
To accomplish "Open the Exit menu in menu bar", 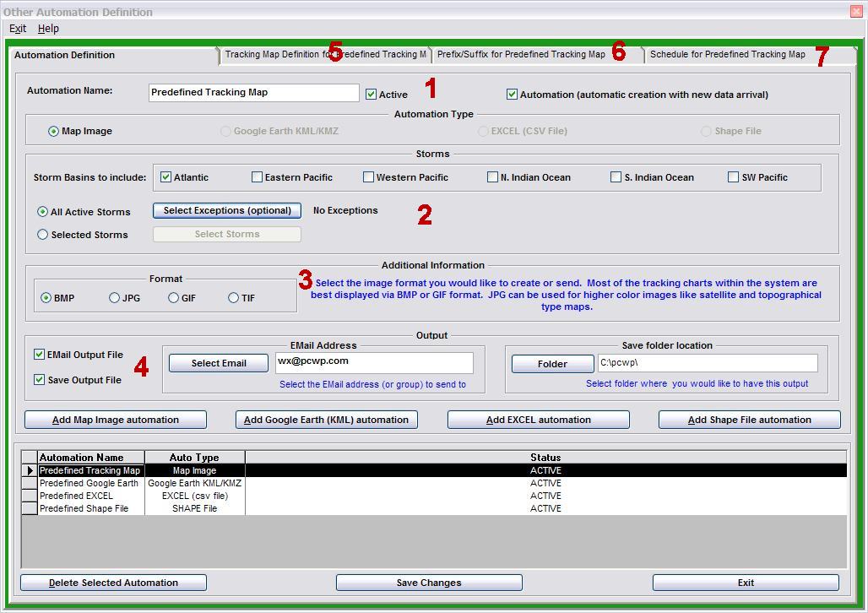I will pyautogui.click(x=17, y=29).
